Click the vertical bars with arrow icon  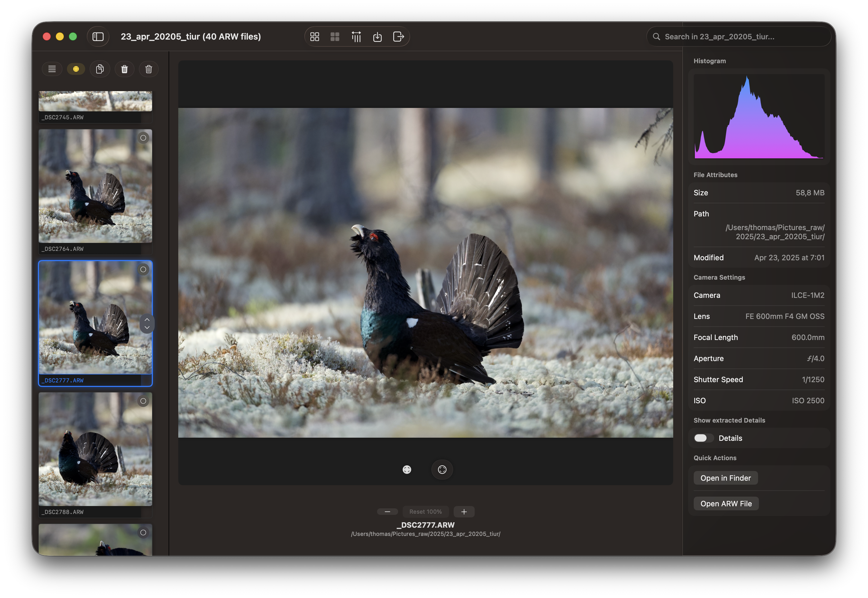click(x=356, y=37)
